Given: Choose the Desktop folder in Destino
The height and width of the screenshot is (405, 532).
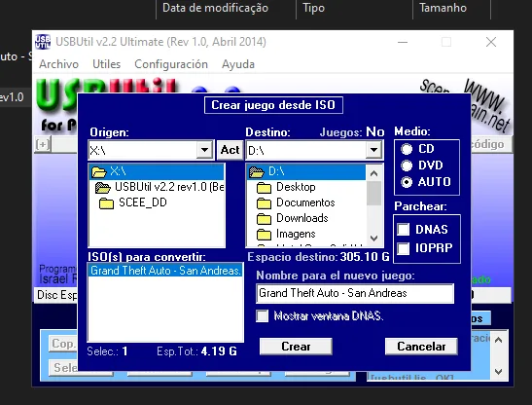Looking at the screenshot, I should (286, 187).
